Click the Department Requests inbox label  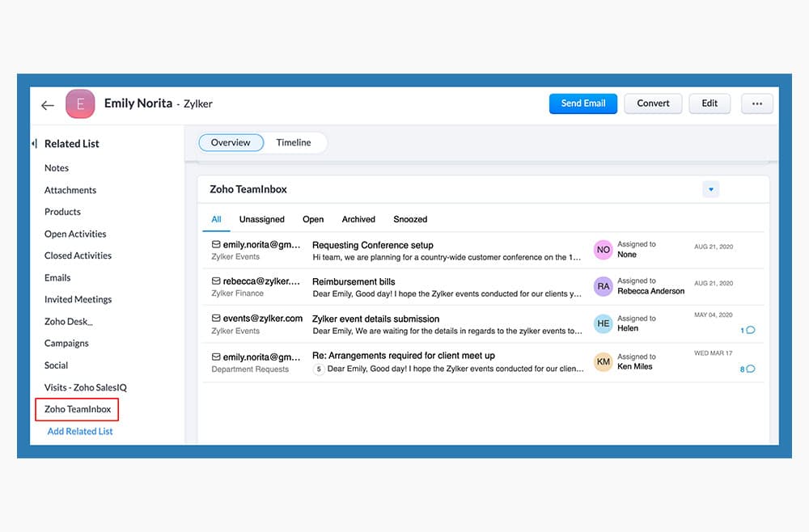click(x=250, y=369)
